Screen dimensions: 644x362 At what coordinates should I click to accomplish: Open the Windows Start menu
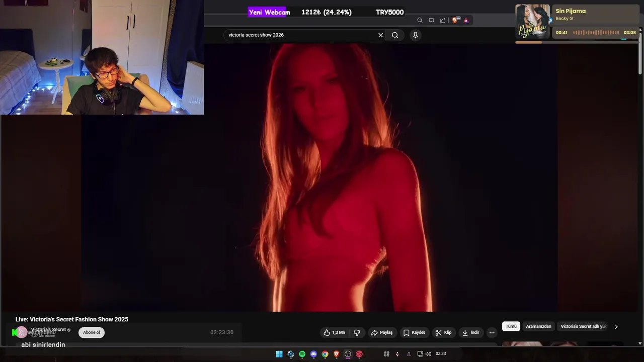(279, 354)
